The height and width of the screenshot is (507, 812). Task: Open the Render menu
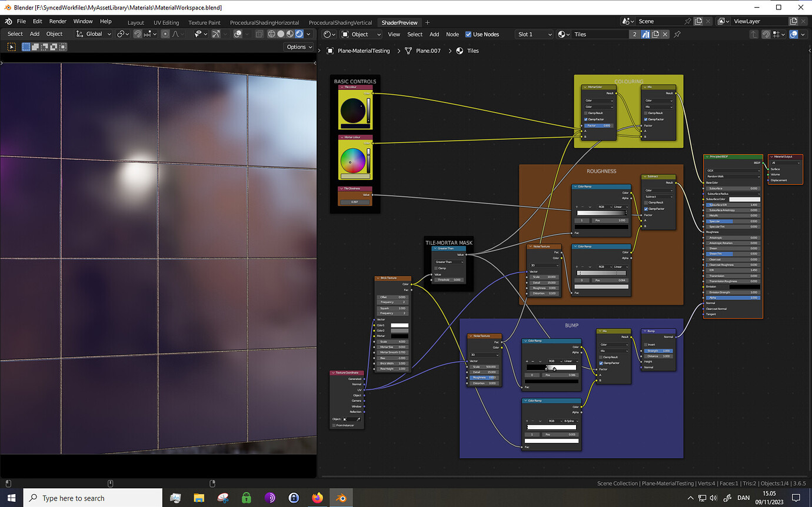point(58,21)
